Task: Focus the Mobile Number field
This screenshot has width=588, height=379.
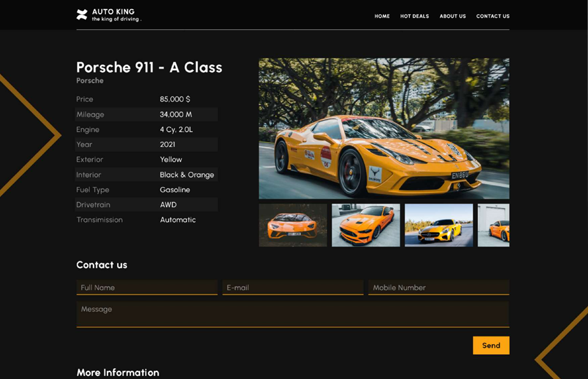Action: tap(438, 287)
